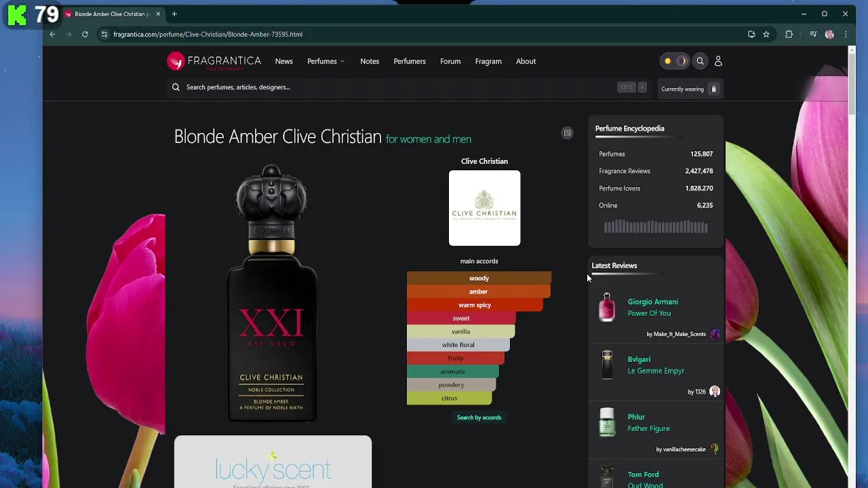
Task: Open the Blonde Amber bottle image
Action: tap(271, 293)
